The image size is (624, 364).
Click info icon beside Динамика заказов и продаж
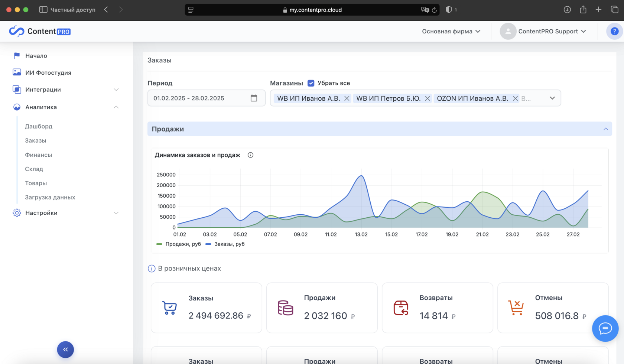(250, 155)
